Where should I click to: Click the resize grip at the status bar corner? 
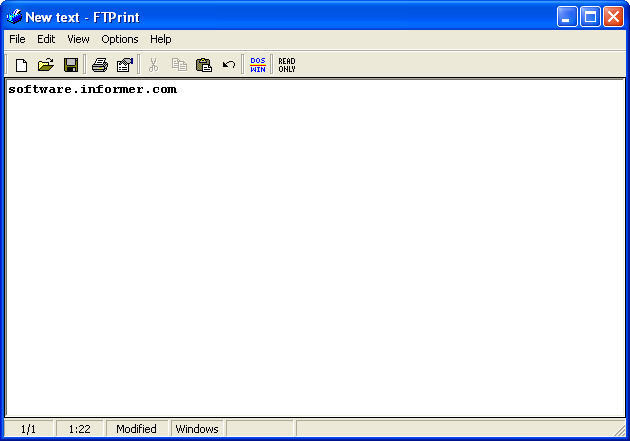coord(620,430)
